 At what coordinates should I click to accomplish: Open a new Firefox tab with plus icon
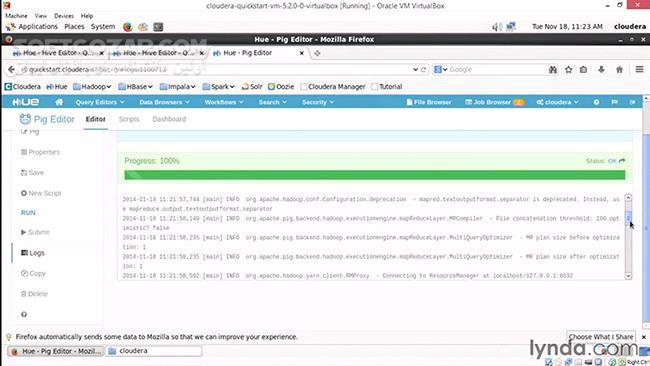[x=317, y=53]
